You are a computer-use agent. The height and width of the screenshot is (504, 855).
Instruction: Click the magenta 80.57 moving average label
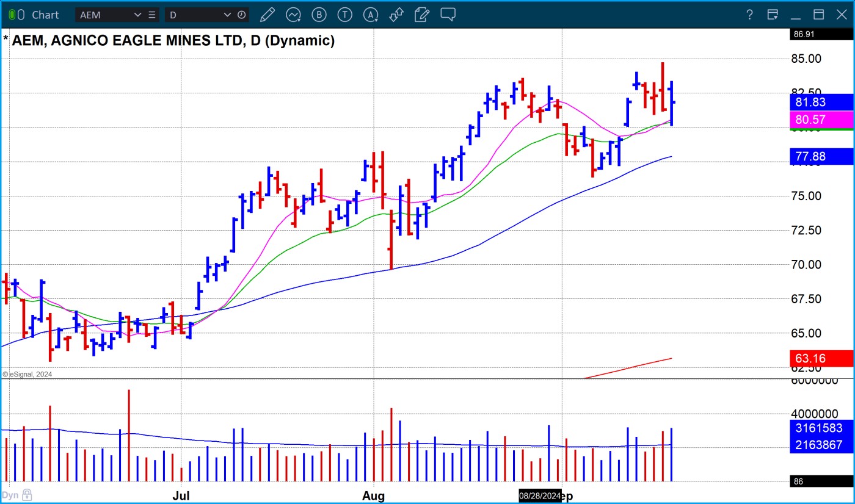click(x=821, y=120)
